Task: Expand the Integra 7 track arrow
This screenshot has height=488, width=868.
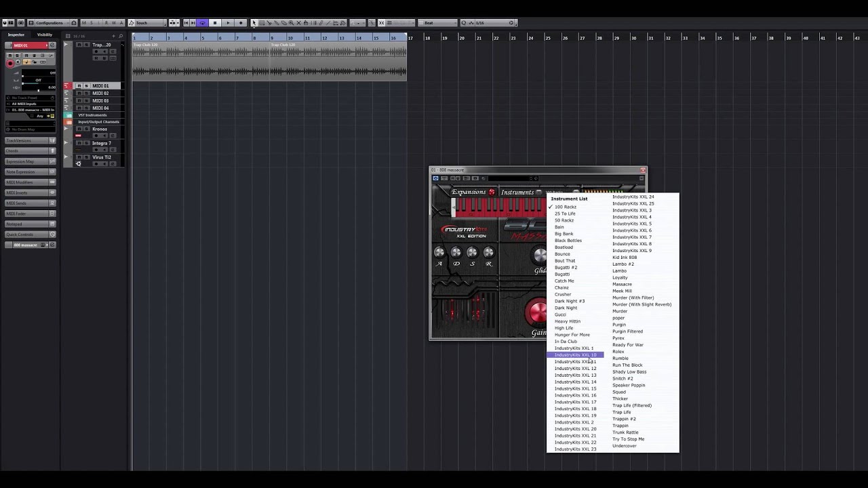Action: 66,142
